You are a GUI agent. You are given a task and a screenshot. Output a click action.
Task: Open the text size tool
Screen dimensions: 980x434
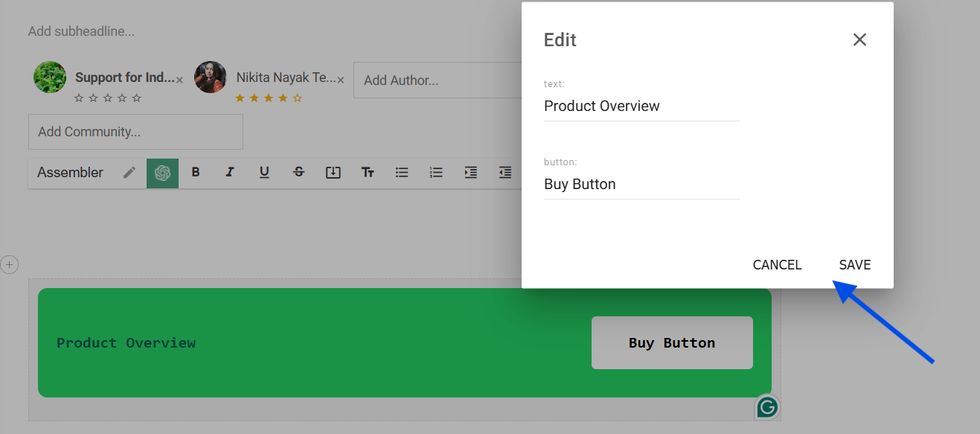click(368, 173)
